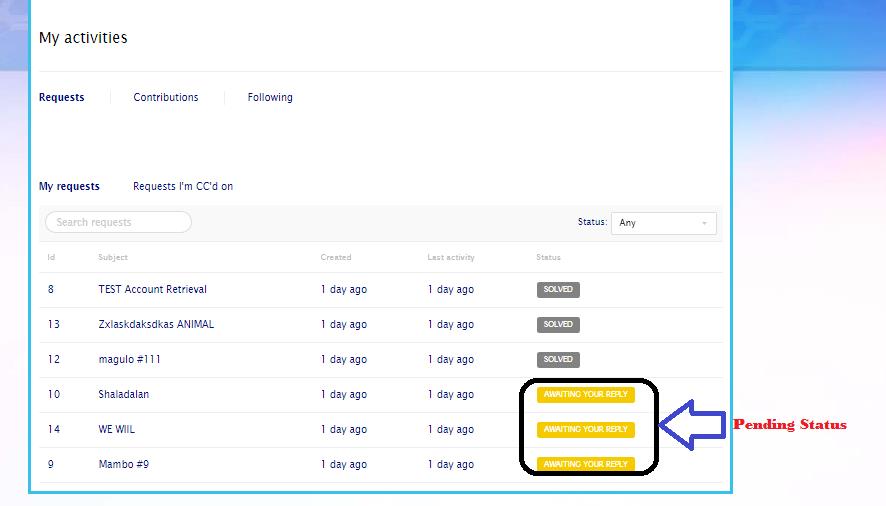Screen dimensions: 886x506
Task: Open the TEST Account Retrieval request
Action: click(x=152, y=289)
